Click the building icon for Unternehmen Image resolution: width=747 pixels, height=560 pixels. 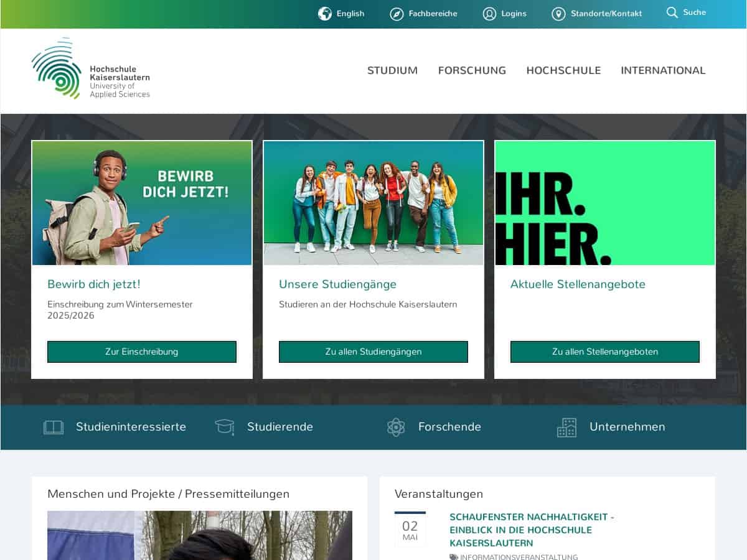click(566, 427)
